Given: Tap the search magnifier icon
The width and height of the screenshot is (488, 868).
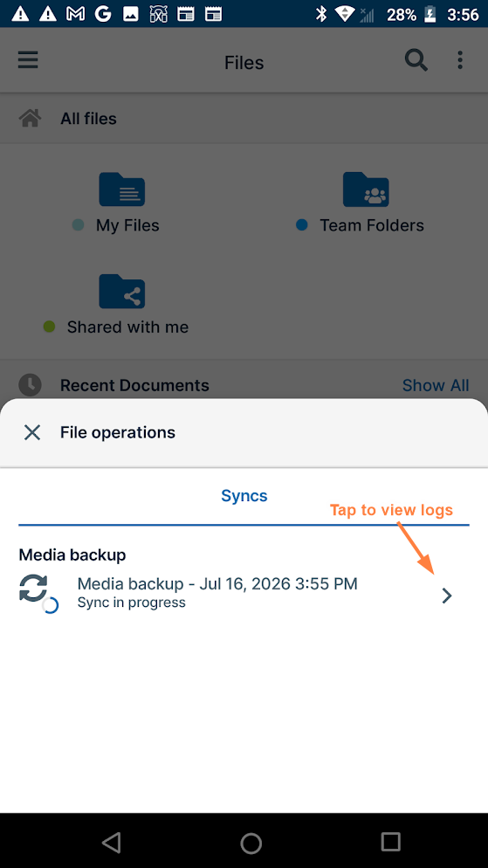Looking at the screenshot, I should click(416, 59).
